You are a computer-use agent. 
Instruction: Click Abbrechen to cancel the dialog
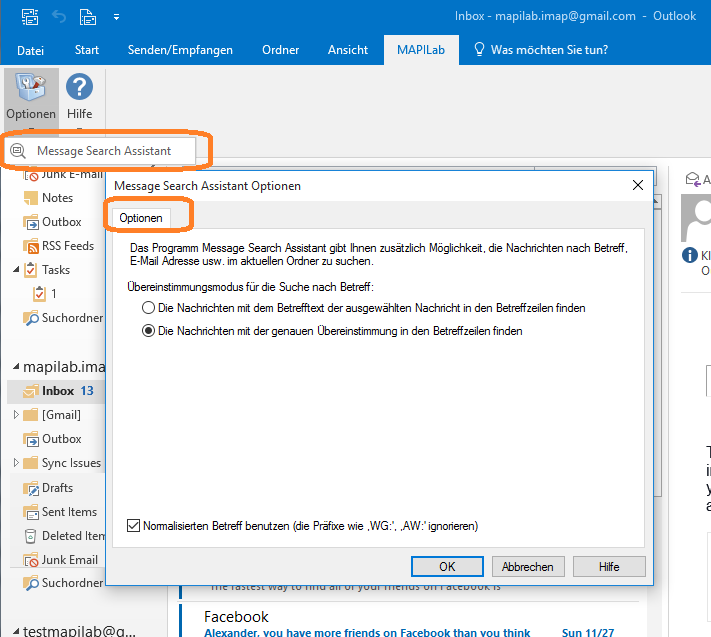click(528, 567)
